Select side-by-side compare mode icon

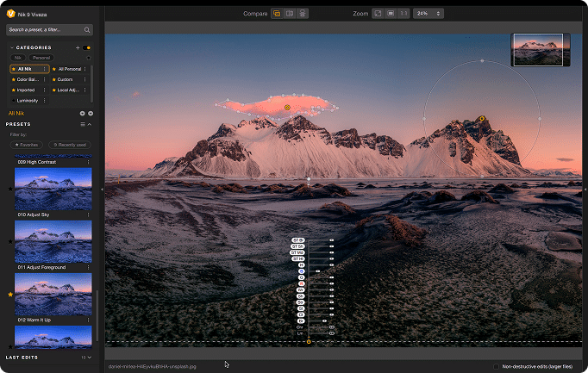pos(303,14)
